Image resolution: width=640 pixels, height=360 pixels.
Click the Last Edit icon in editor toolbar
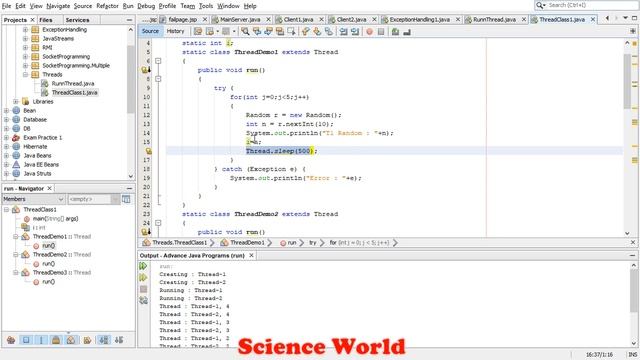(198, 31)
